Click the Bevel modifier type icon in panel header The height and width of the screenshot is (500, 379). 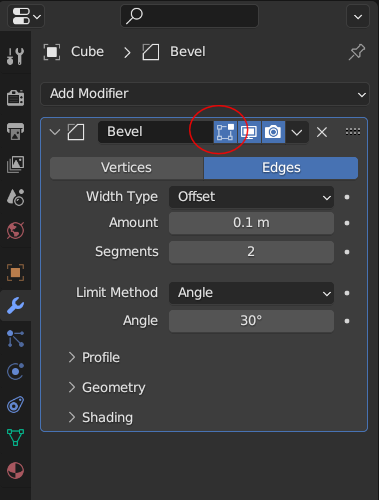(76, 132)
